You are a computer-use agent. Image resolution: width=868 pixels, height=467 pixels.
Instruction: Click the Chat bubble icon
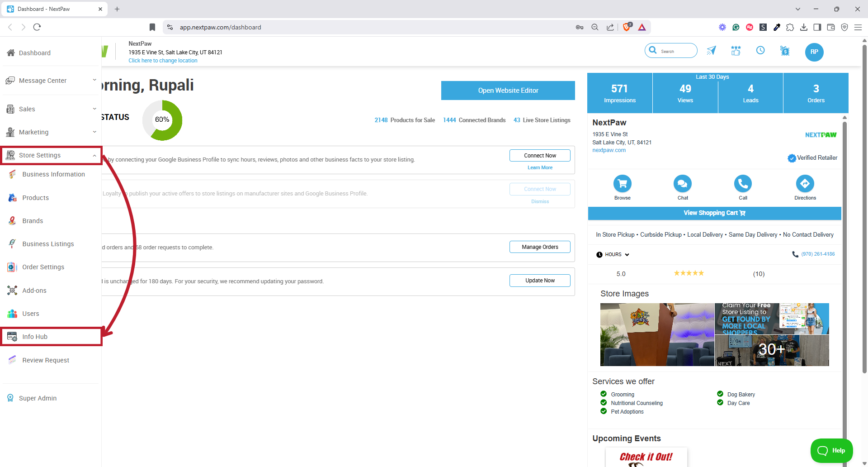tap(683, 184)
